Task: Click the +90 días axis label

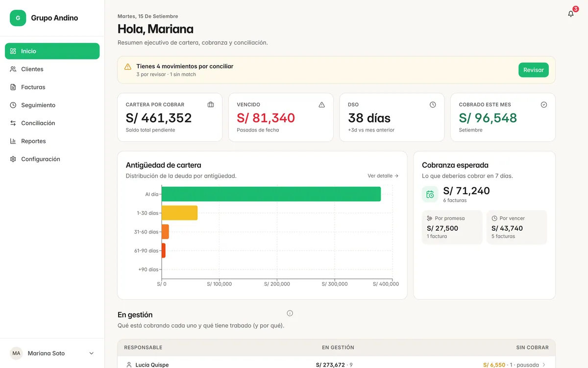Action: pos(148,269)
